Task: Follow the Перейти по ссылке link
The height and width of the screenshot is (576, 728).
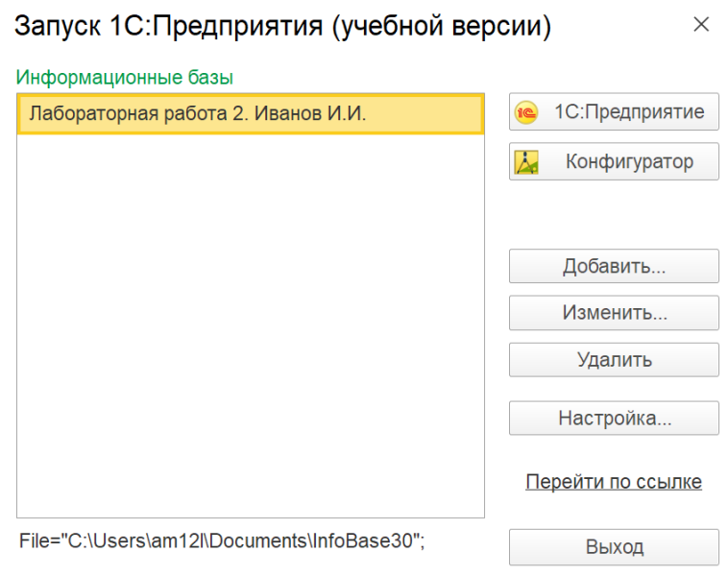Action: pos(614,482)
